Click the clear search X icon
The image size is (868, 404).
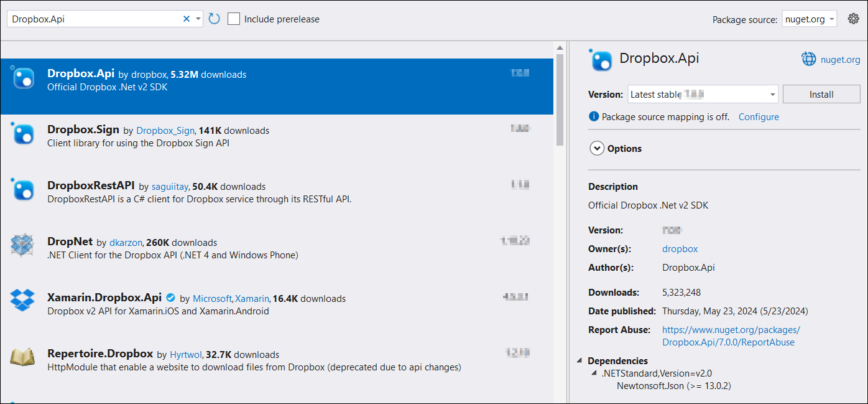coord(186,19)
